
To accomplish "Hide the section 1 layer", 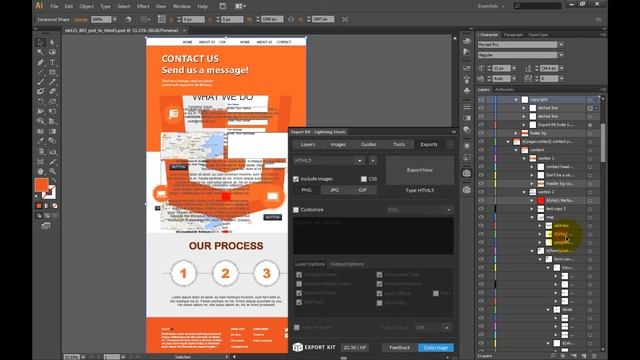I will click(482, 158).
